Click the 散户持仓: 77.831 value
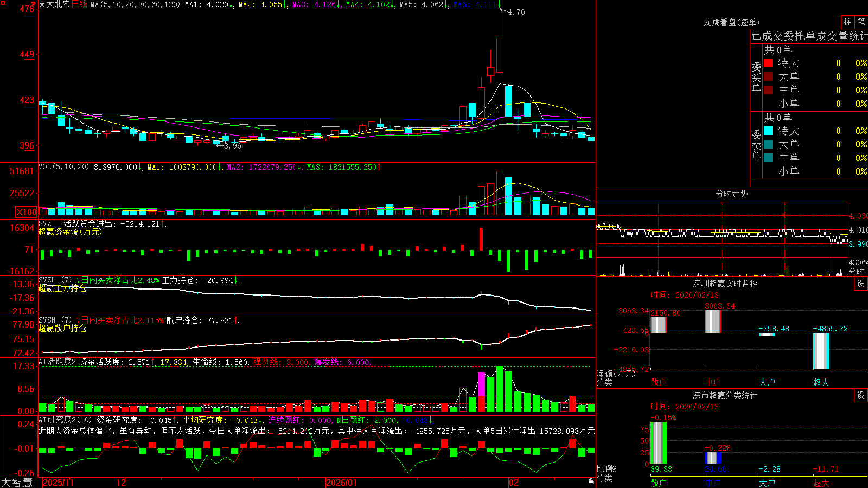 [203, 320]
